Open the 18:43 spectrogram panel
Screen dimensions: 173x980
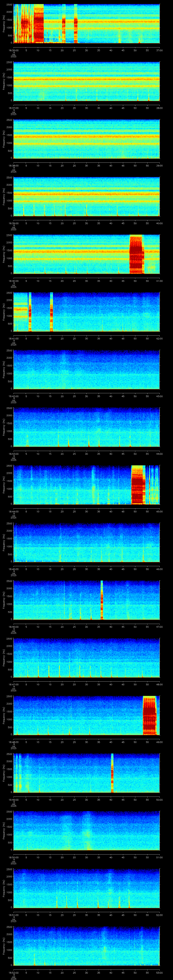pyautogui.click(x=86, y=427)
